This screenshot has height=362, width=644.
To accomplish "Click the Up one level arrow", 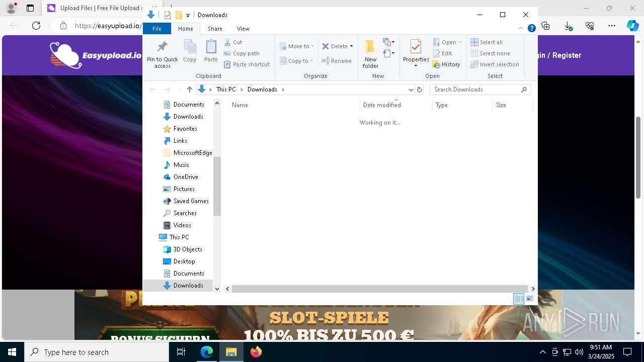I will click(x=190, y=89).
